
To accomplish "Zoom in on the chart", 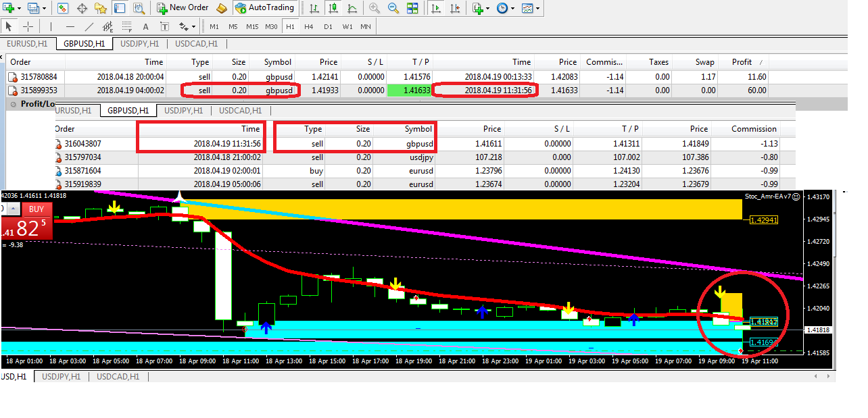I will (375, 8).
